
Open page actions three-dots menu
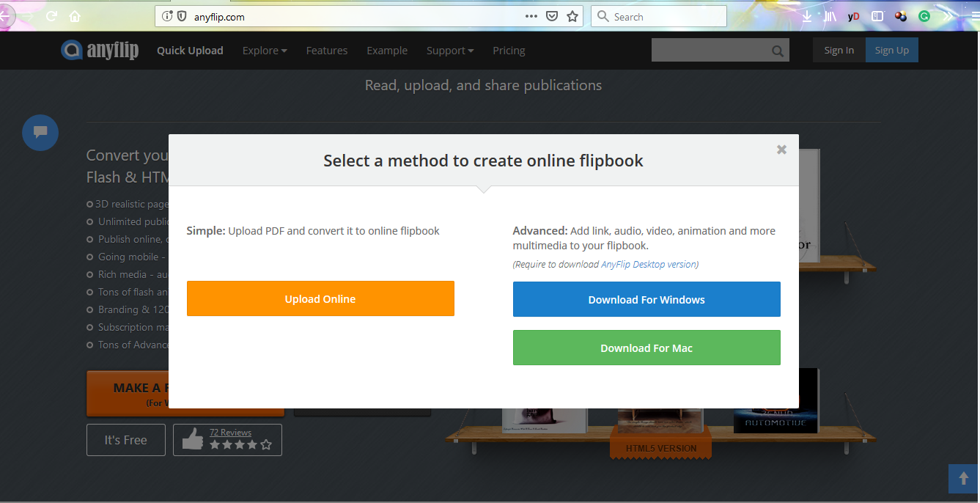point(531,16)
